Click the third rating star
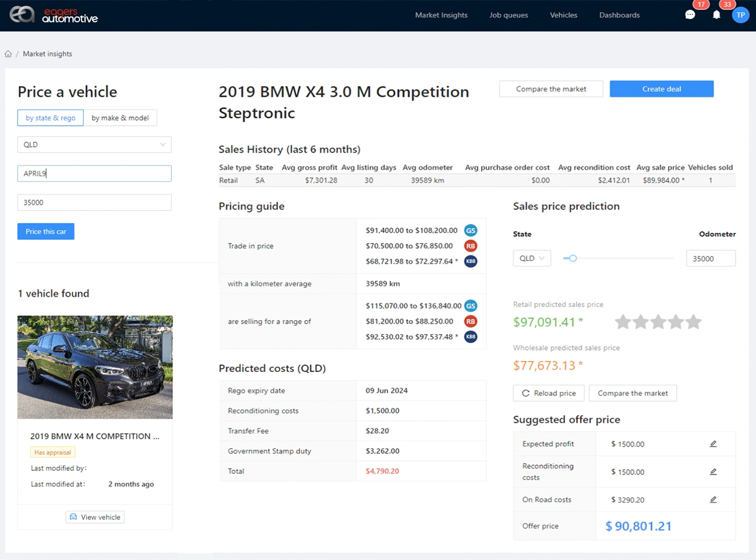The height and width of the screenshot is (560, 756). point(658,321)
